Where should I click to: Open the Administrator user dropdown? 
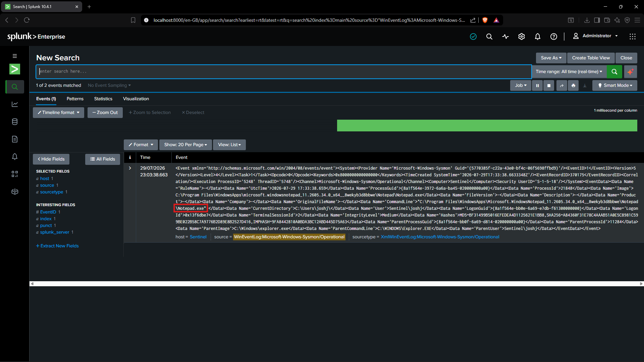click(x=595, y=36)
